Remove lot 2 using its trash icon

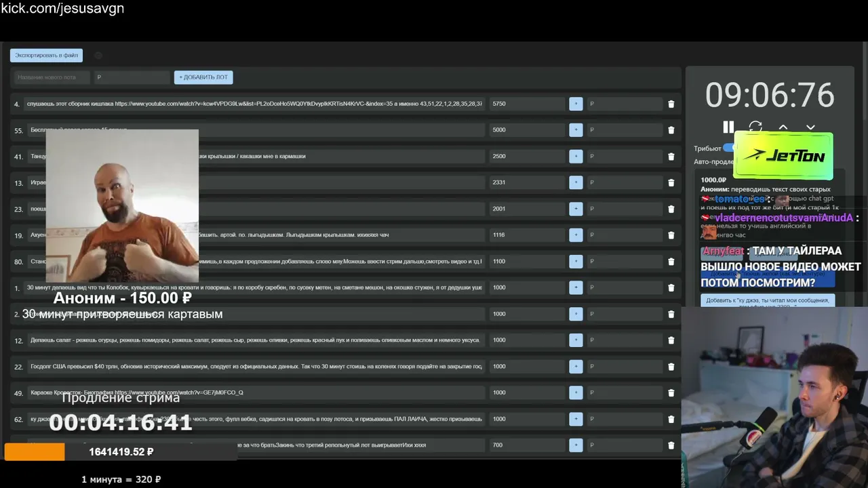(671, 314)
